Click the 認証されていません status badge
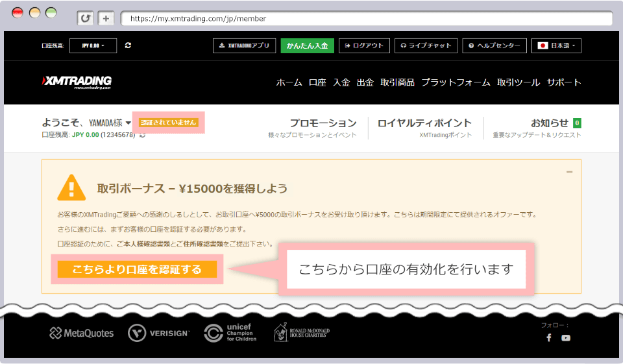 click(169, 123)
